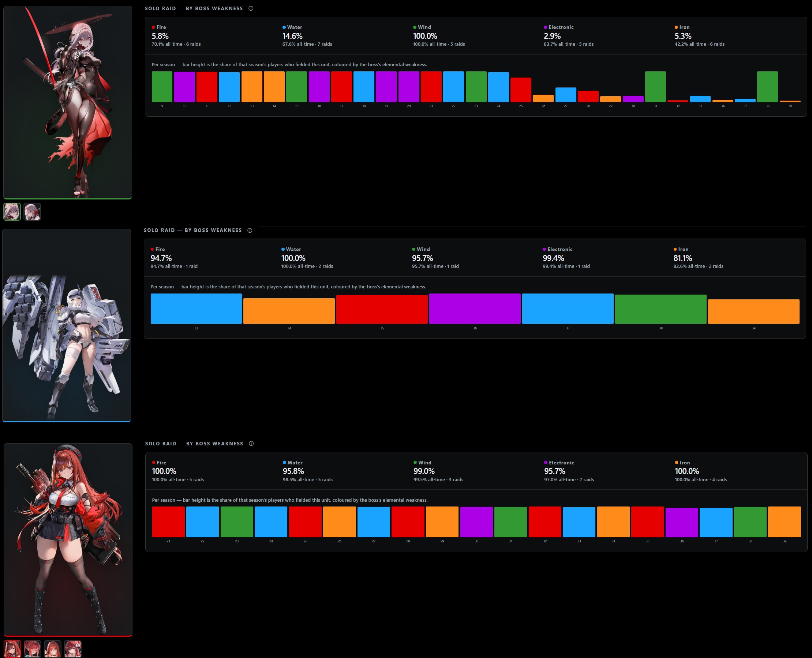Click the green season 38 bar in the middle chart
Image resolution: width=812 pixels, height=658 pixels.
(x=661, y=309)
